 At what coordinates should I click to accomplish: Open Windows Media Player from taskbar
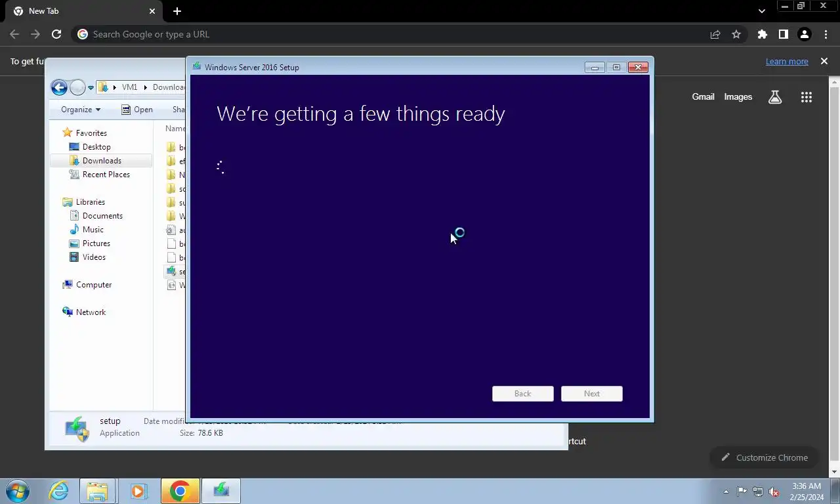pos(138,491)
